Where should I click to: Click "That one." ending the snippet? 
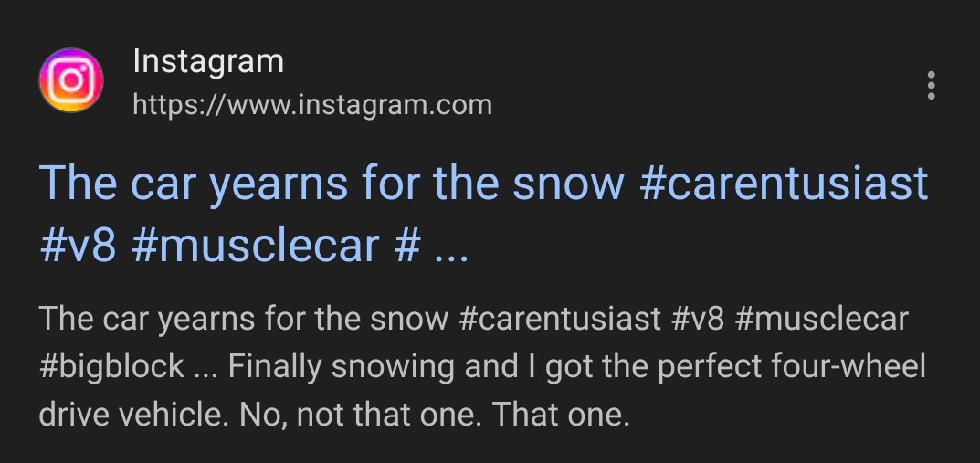pos(562,416)
